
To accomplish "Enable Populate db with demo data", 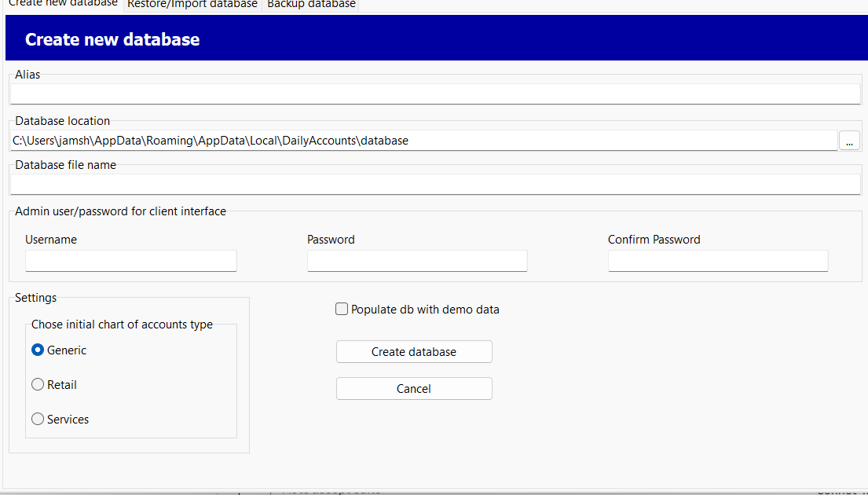I will pyautogui.click(x=342, y=310).
